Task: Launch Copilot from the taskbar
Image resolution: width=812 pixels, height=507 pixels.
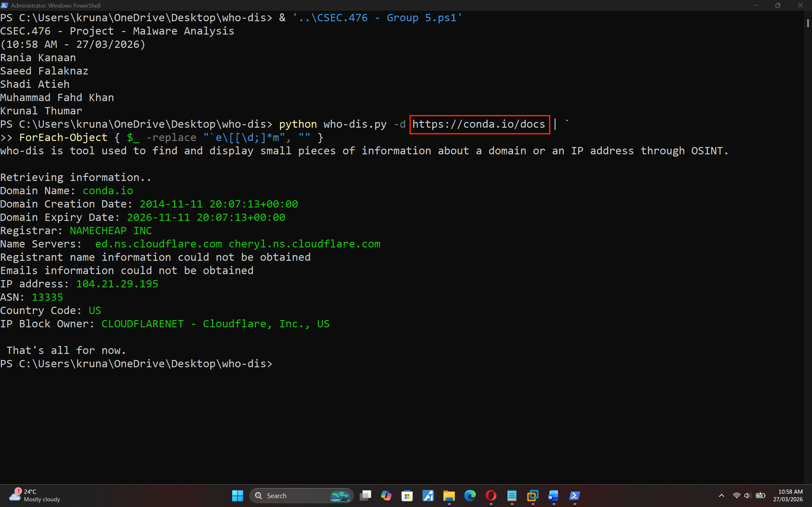Action: coord(386,495)
